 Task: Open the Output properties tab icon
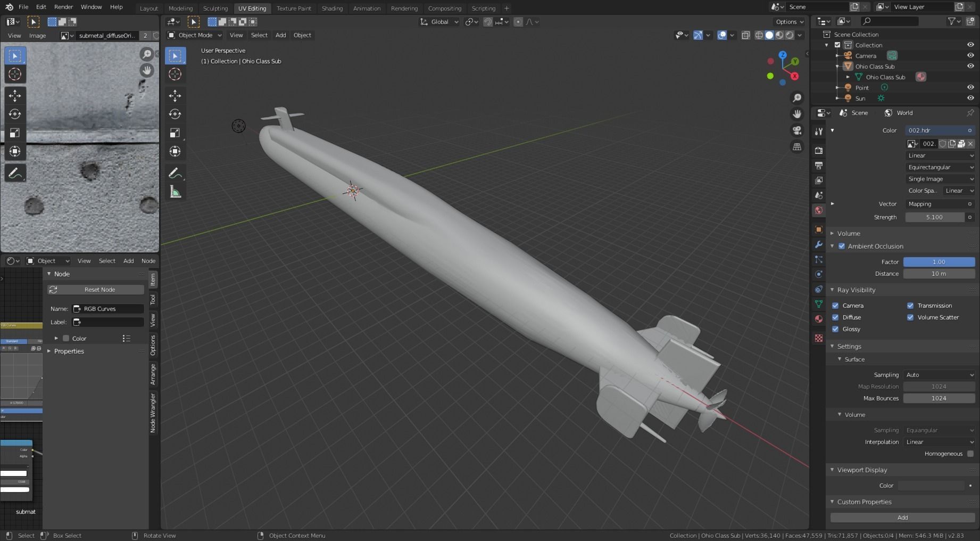pyautogui.click(x=819, y=166)
